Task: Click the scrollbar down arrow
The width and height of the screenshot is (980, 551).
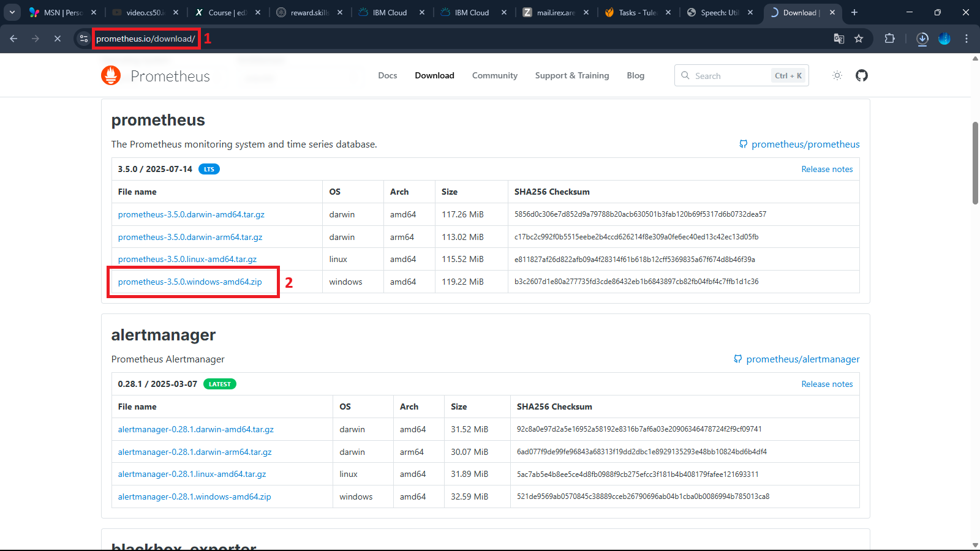Action: click(x=975, y=545)
